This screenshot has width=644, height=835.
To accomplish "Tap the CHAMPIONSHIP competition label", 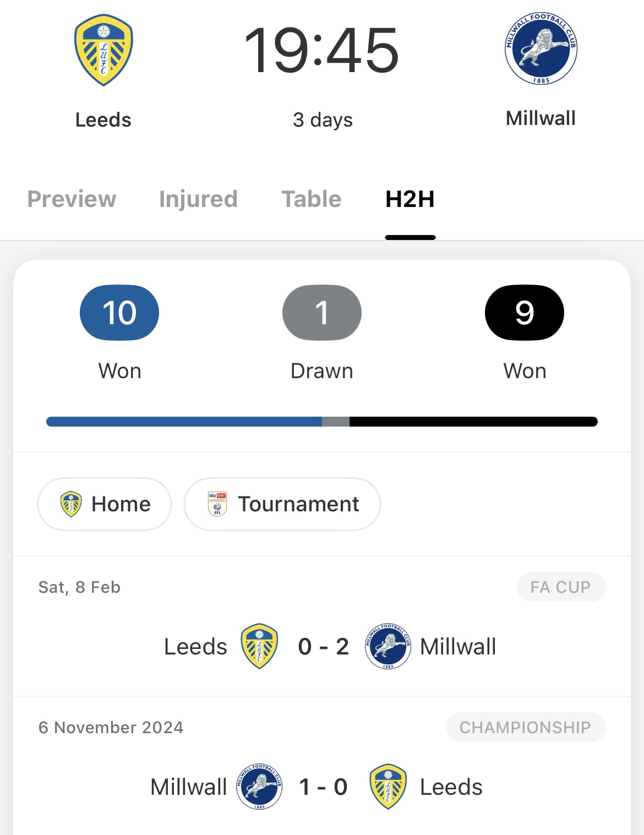I will click(525, 728).
